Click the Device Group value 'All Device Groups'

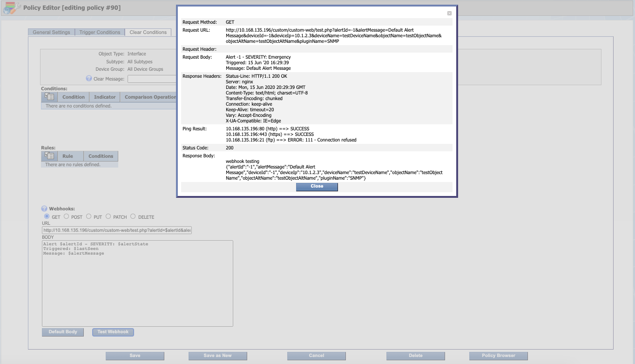pyautogui.click(x=145, y=69)
